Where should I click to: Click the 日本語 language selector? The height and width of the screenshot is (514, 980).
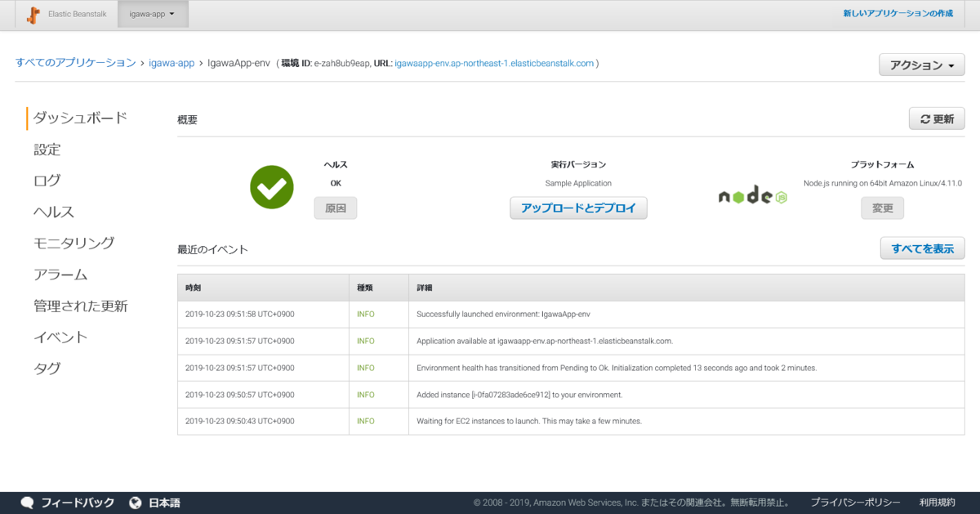pyautogui.click(x=164, y=503)
